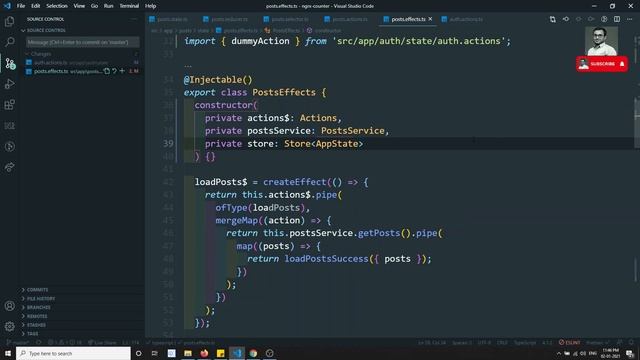
Task: Click Open File icon on posts.effects.ts row
Action: pos(107,71)
